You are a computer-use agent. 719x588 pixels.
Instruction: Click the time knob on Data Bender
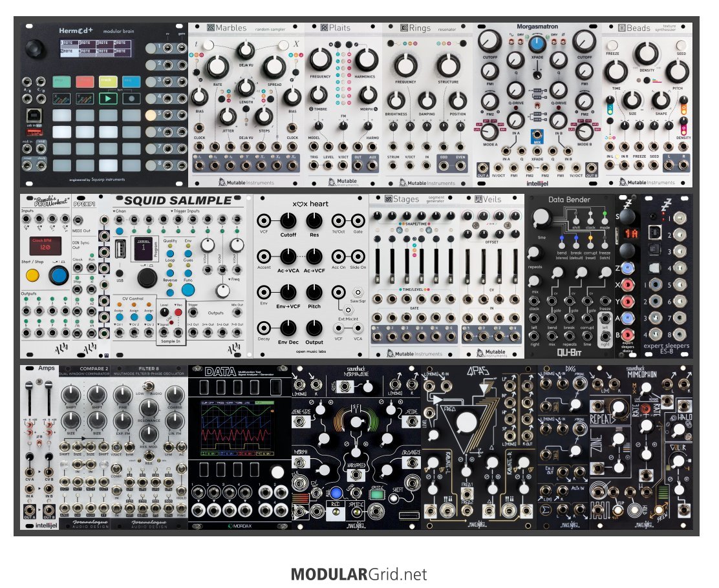542,218
